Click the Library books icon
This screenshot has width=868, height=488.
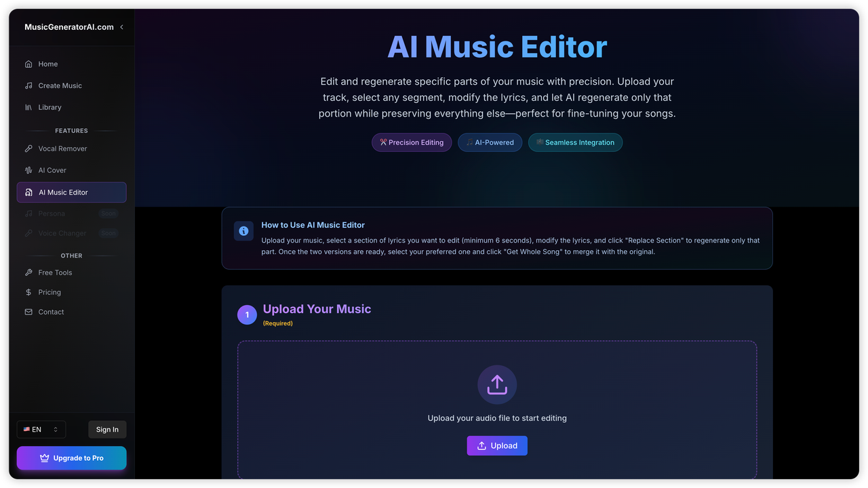point(28,108)
